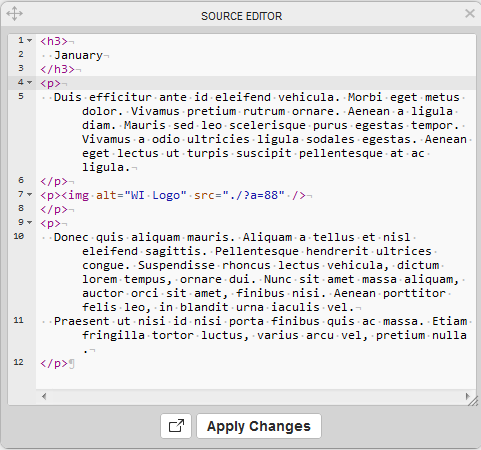Click the word 'Duis' on line 5
The image size is (481, 450).
tap(68, 97)
